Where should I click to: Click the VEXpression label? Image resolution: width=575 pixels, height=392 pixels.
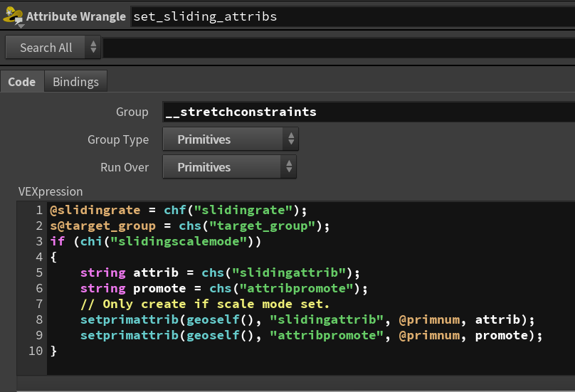(51, 191)
